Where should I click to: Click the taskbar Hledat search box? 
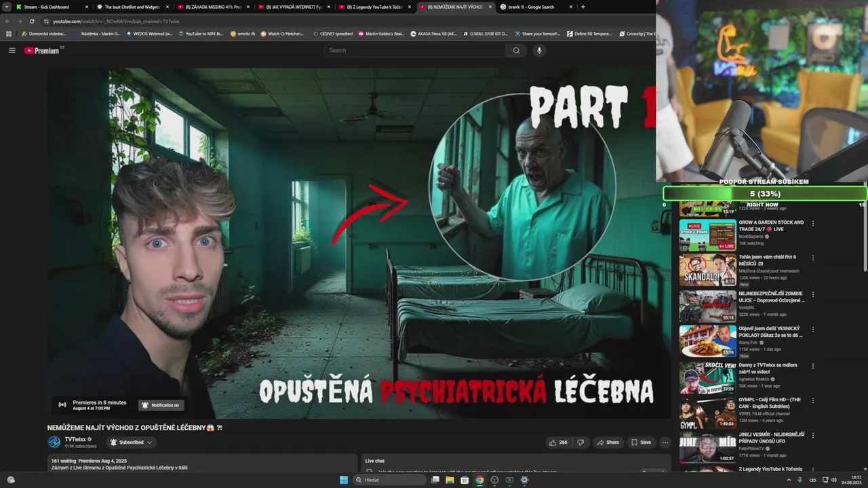pos(390,480)
